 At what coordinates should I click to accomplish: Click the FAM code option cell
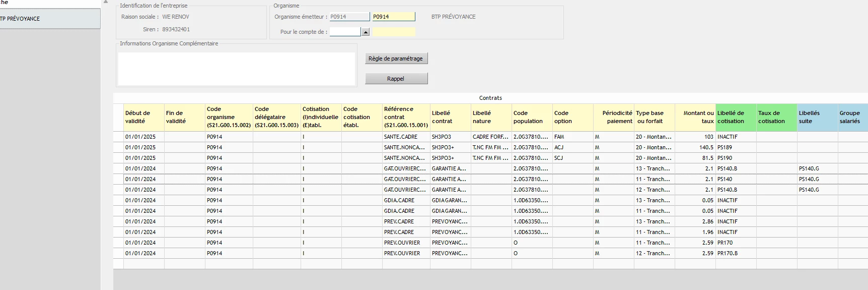(572, 137)
